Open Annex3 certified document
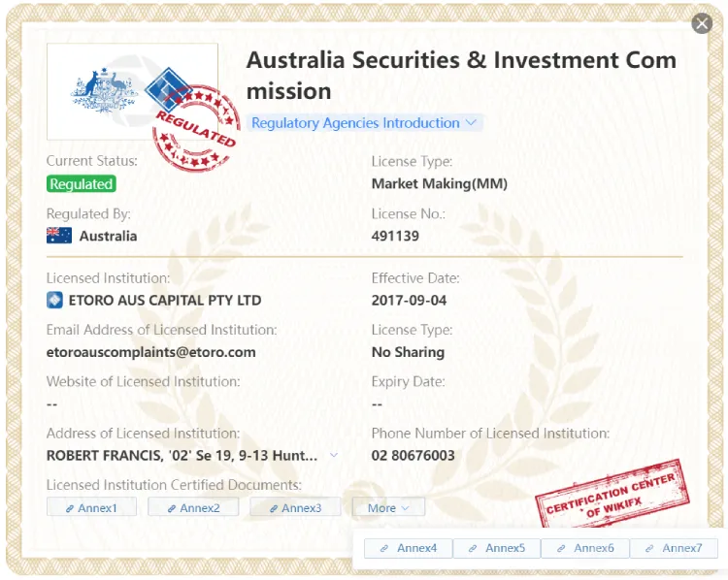 [x=295, y=507]
